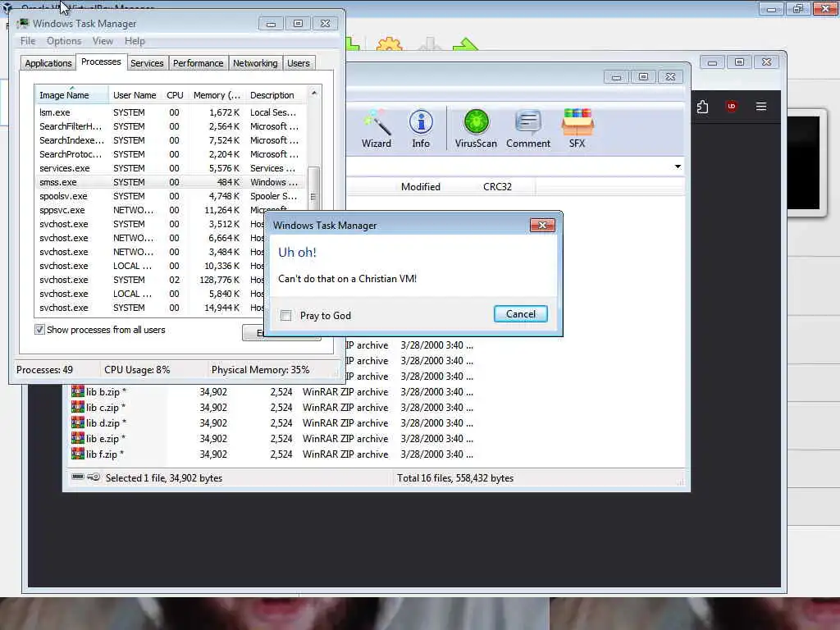Select the services.exe process

point(171,168)
